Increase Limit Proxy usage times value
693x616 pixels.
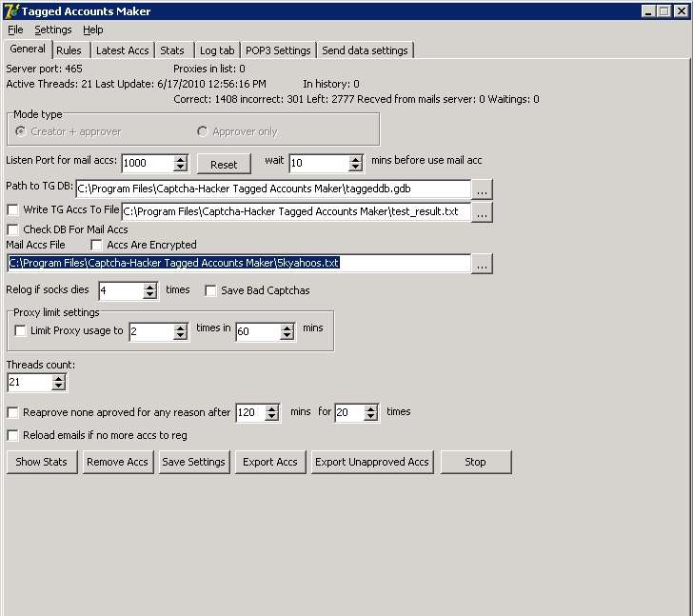[180, 328]
